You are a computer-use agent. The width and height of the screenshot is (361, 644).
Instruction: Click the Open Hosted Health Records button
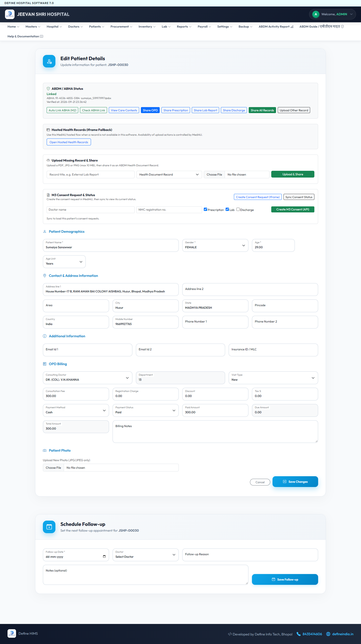pos(69,142)
